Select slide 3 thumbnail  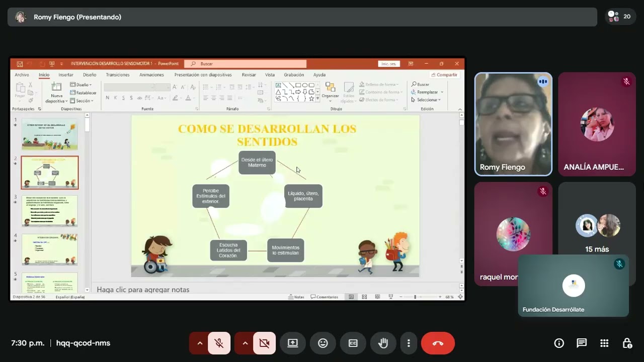pyautogui.click(x=50, y=211)
